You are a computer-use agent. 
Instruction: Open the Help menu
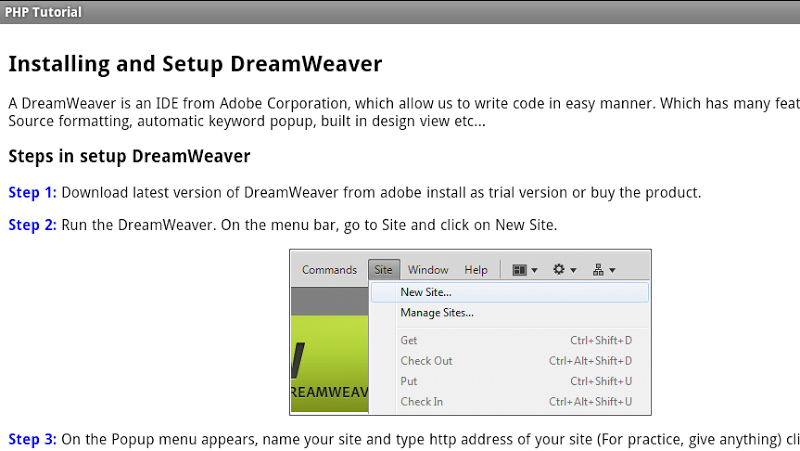pyautogui.click(x=476, y=270)
